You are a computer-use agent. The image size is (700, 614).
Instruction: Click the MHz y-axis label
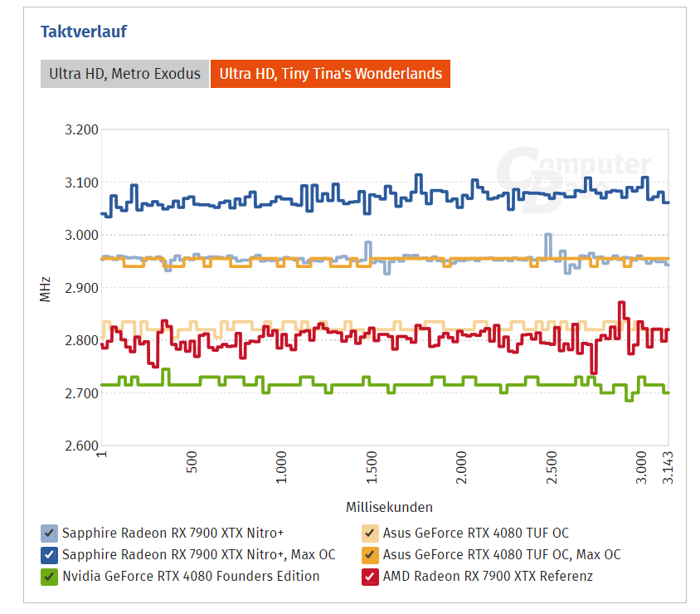[x=46, y=288]
